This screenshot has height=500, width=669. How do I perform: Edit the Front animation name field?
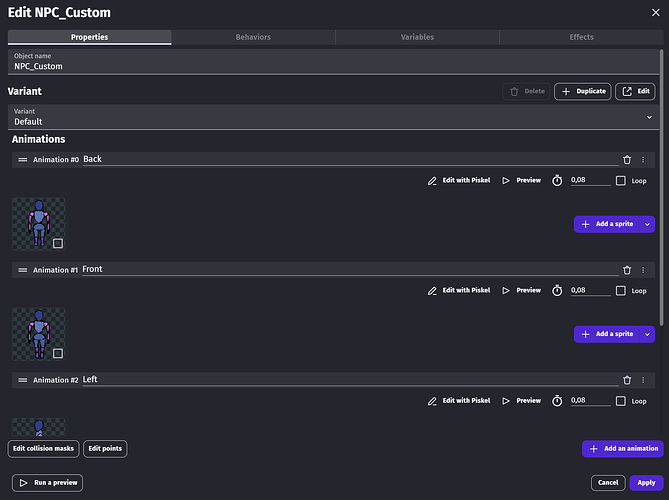point(350,269)
